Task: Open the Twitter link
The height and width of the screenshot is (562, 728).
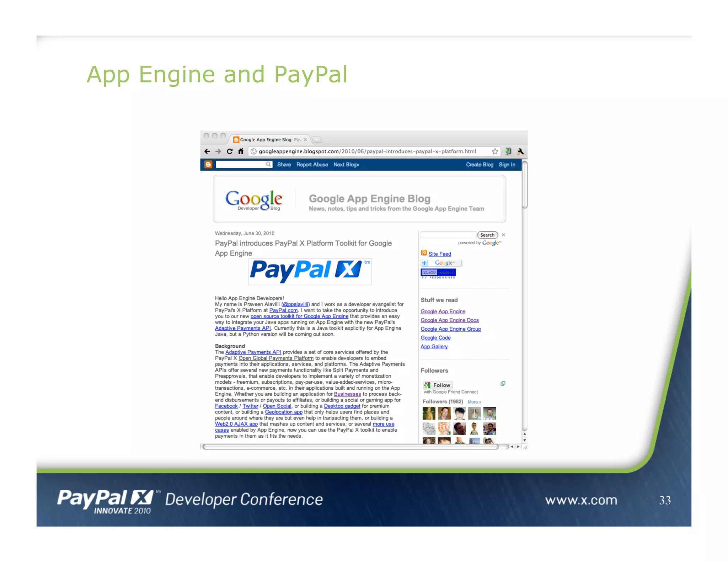Action: [250, 406]
